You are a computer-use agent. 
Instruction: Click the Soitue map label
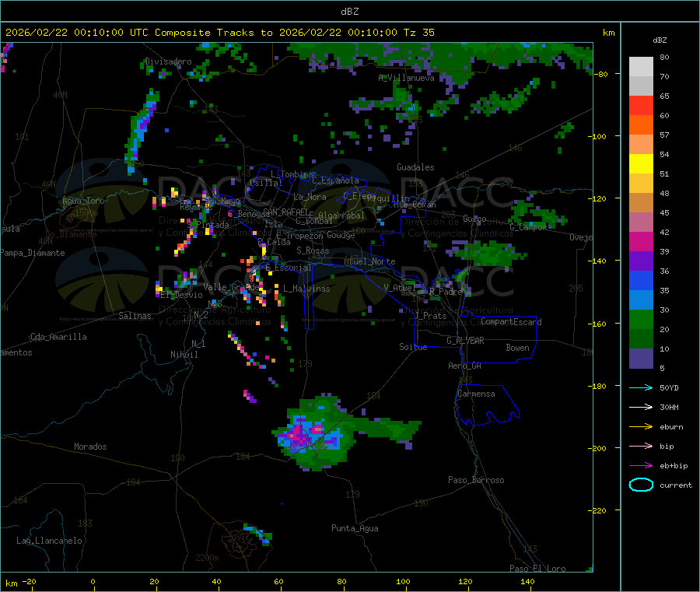coord(413,347)
